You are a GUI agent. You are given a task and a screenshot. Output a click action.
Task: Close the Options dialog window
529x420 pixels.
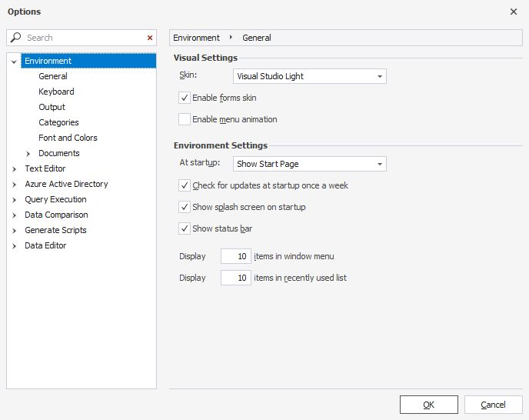(x=514, y=12)
